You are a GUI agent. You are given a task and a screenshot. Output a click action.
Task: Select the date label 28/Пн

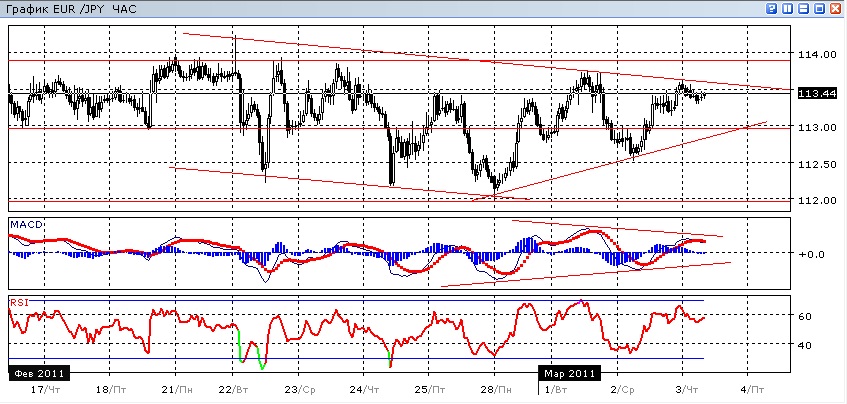click(495, 389)
